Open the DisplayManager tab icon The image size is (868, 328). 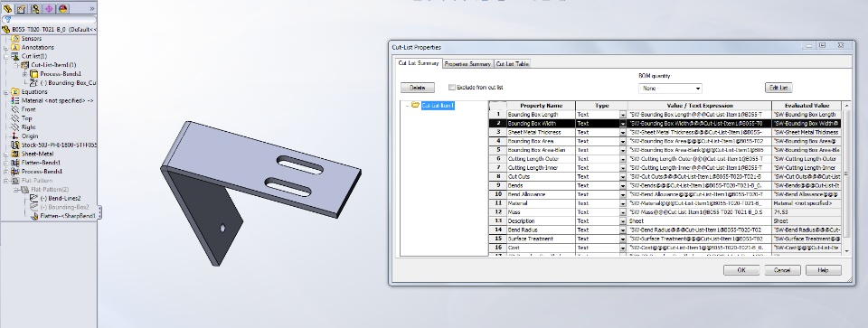coord(62,8)
